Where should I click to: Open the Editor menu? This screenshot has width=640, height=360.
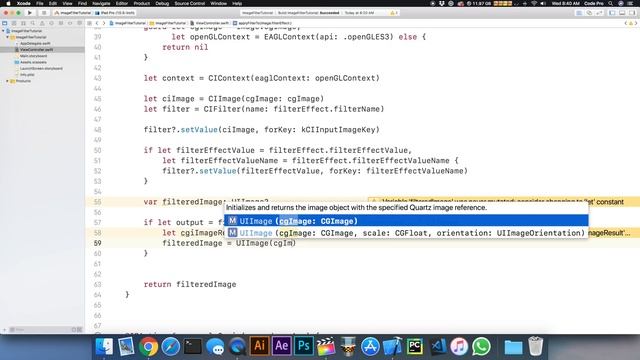coord(122,3)
